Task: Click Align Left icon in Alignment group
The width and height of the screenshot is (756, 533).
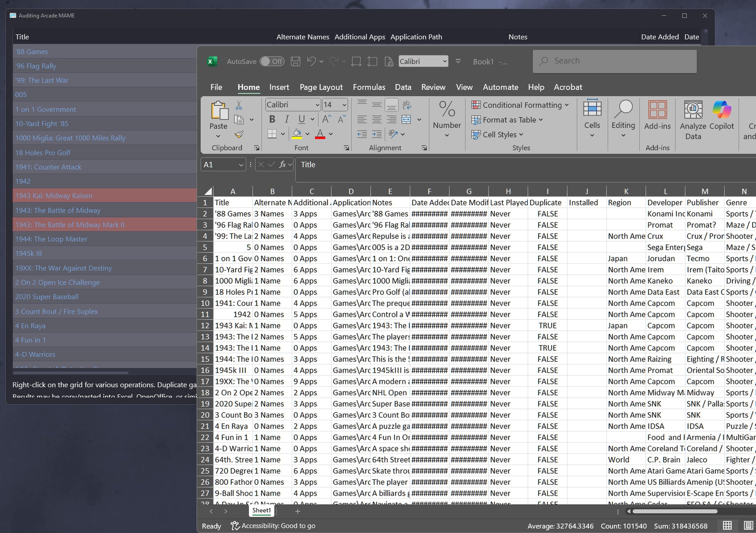Action: click(362, 119)
